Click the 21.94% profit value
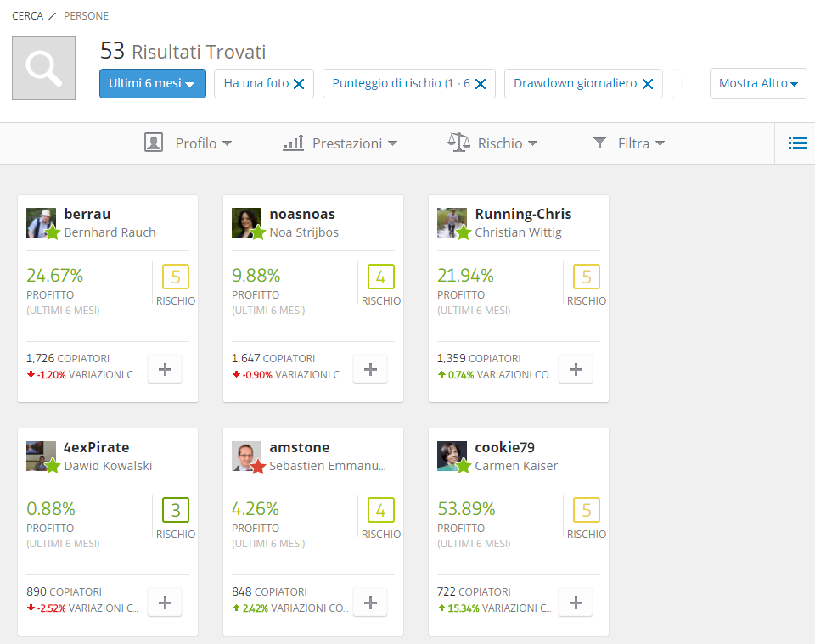This screenshot has height=644, width=815. click(x=466, y=275)
